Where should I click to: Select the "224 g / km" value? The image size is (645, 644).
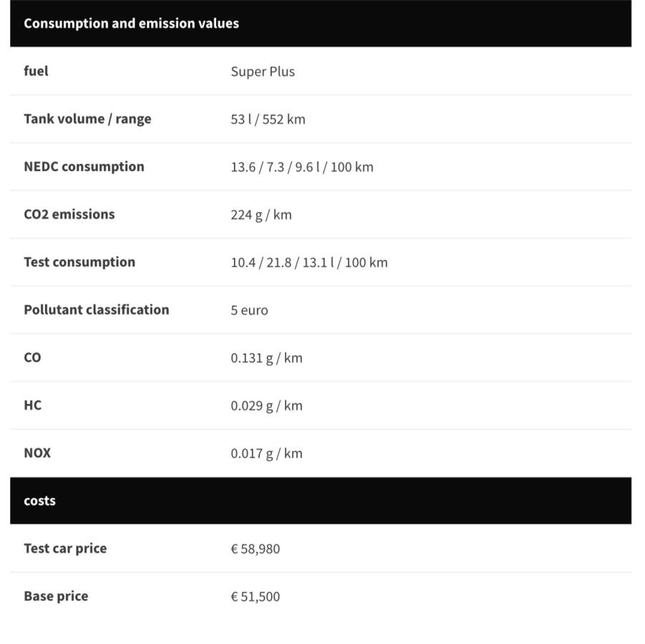pyautogui.click(x=261, y=215)
